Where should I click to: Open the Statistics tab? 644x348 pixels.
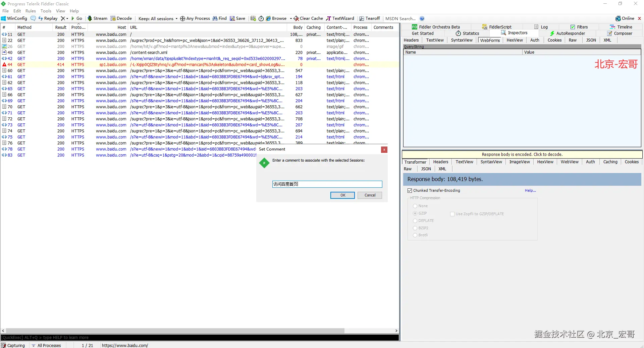[467, 33]
